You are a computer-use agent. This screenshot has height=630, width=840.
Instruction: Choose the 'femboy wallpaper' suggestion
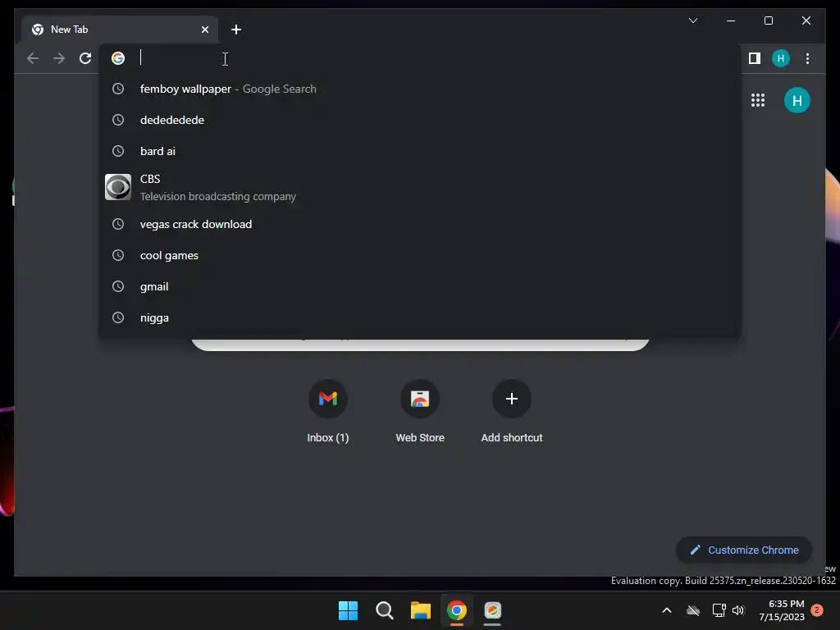click(x=420, y=89)
